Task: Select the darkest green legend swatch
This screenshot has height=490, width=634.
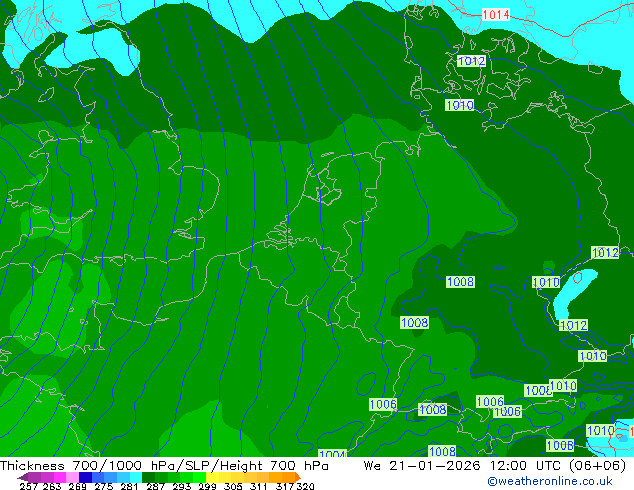Action: click(148, 477)
